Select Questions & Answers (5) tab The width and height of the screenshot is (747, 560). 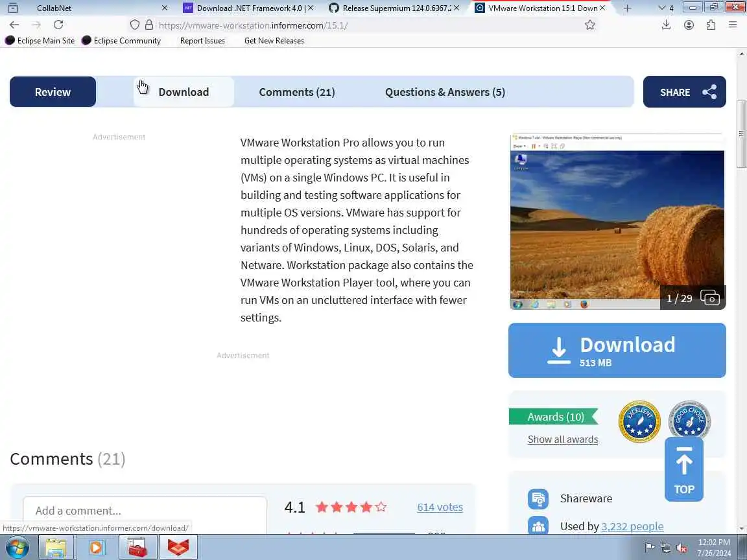445,92
